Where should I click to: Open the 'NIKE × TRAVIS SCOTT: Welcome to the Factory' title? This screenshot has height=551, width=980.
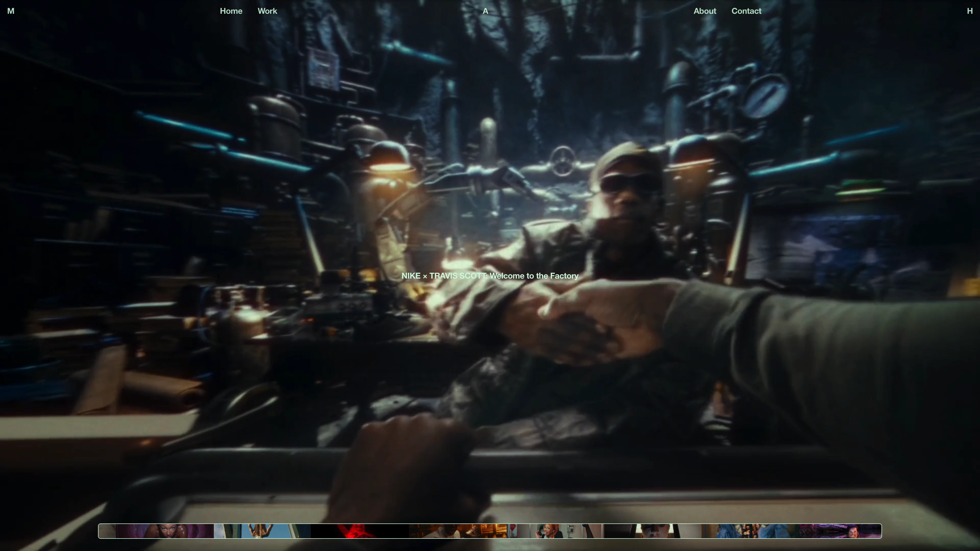point(490,276)
